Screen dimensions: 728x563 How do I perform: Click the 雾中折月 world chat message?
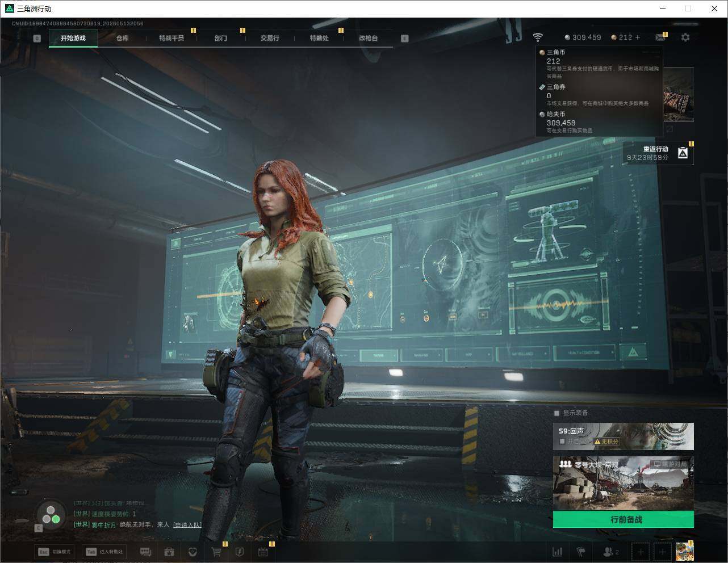click(137, 525)
